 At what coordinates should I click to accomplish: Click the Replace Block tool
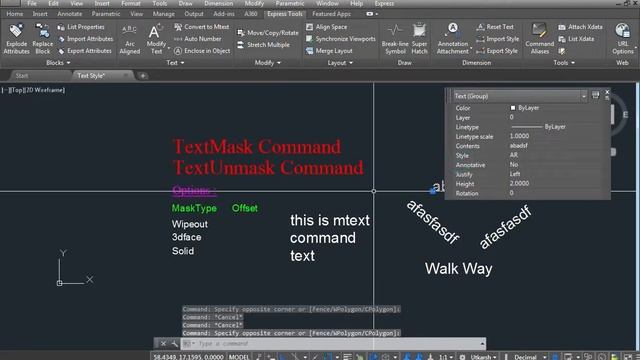(x=42, y=39)
